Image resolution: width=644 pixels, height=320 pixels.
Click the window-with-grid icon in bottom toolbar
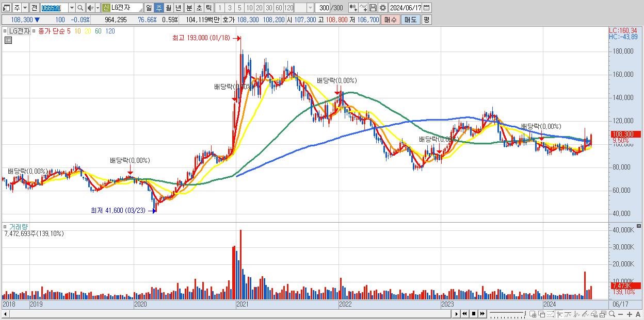click(533, 314)
